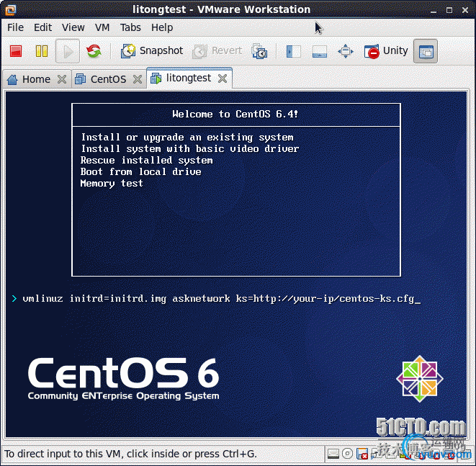The image size is (476, 466).
Task: Select 'Boot from local drive' entry
Action: 141,172
